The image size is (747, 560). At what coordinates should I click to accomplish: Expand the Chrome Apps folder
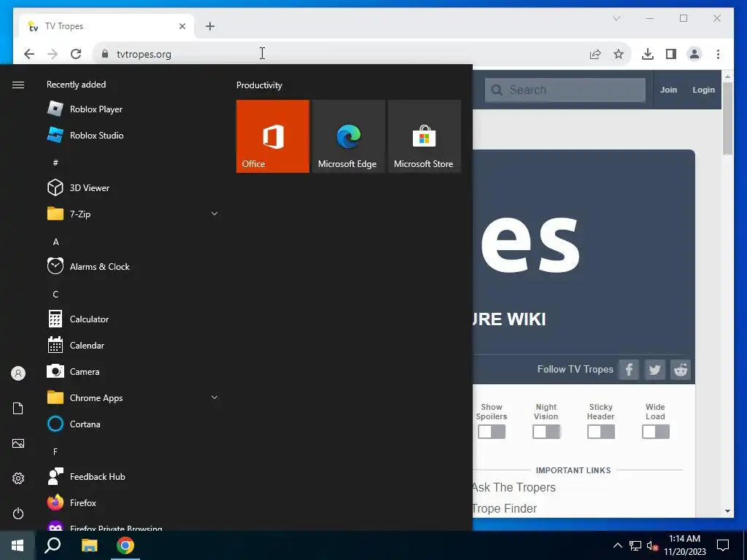coord(133,397)
